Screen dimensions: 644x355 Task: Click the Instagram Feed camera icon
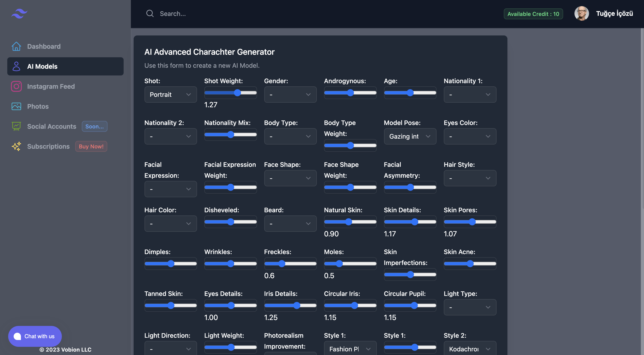[x=16, y=86]
